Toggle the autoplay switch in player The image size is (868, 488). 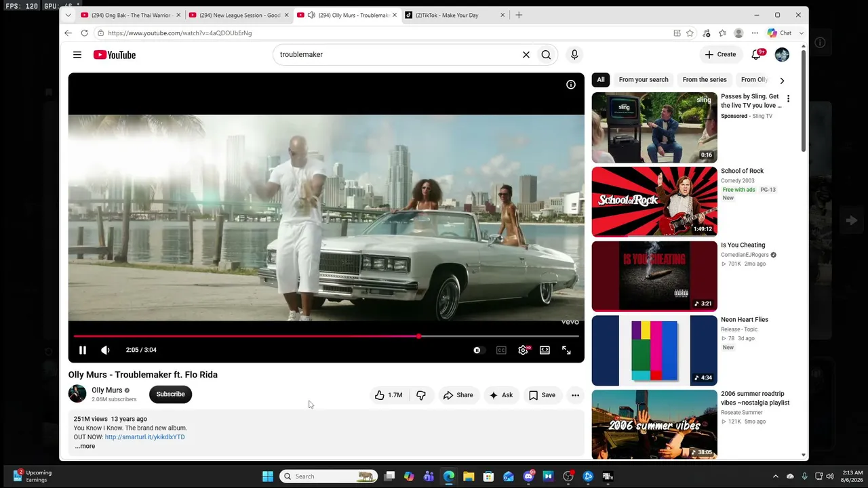[x=479, y=350]
